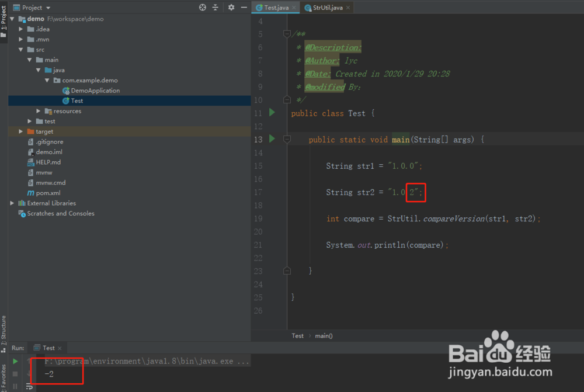This screenshot has height=392, width=584.
Task: Toggle soft-wrap icon in Run console
Action: 29,387
